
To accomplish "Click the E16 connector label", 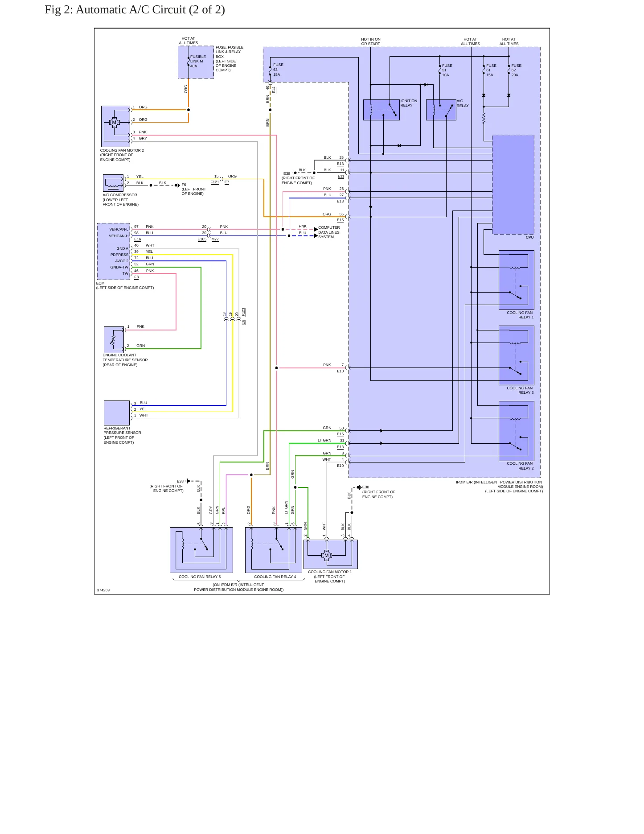I will [137, 239].
